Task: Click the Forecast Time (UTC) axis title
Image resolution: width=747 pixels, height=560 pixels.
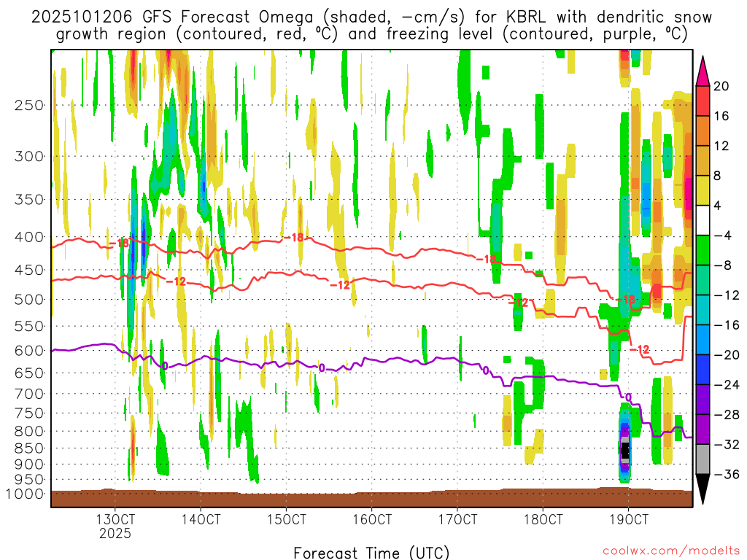Action: pos(371,552)
